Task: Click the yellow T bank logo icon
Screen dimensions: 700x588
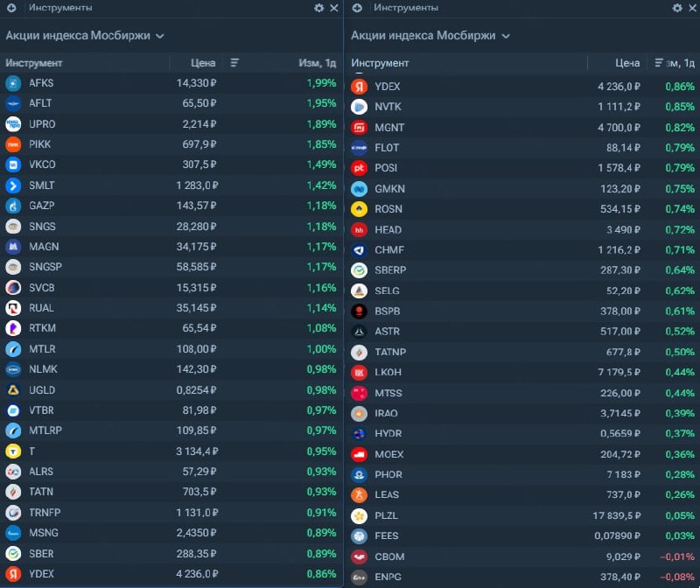Action: pos(13,451)
